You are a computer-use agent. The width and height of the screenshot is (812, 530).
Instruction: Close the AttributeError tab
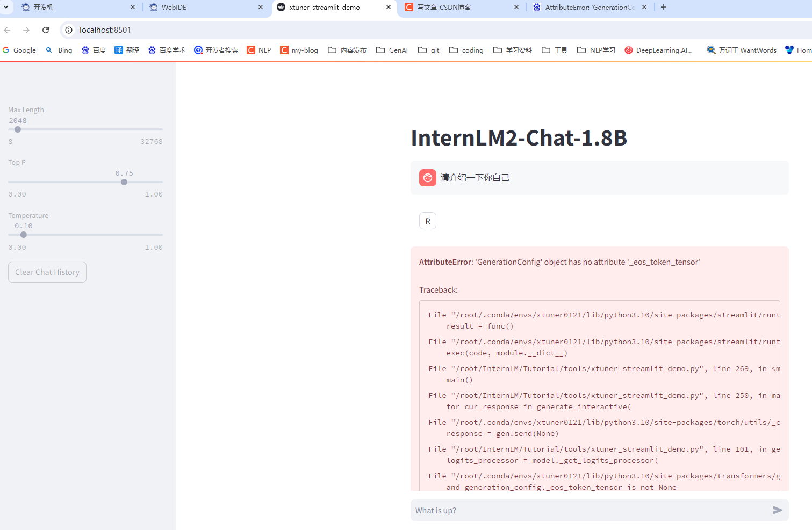tap(644, 7)
